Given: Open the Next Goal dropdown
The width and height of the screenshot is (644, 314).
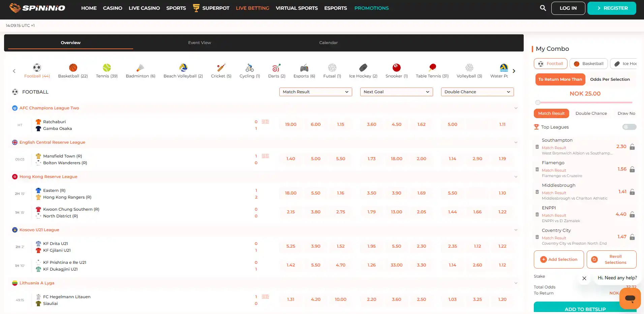Looking at the screenshot, I should pyautogui.click(x=396, y=92).
